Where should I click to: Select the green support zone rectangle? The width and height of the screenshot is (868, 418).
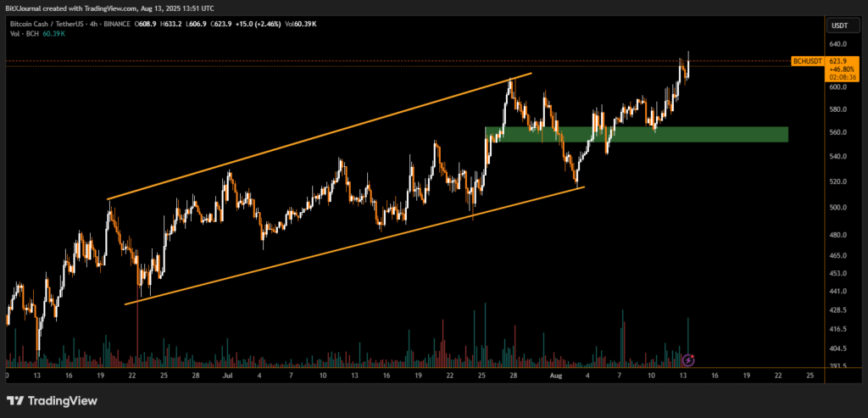[636, 134]
